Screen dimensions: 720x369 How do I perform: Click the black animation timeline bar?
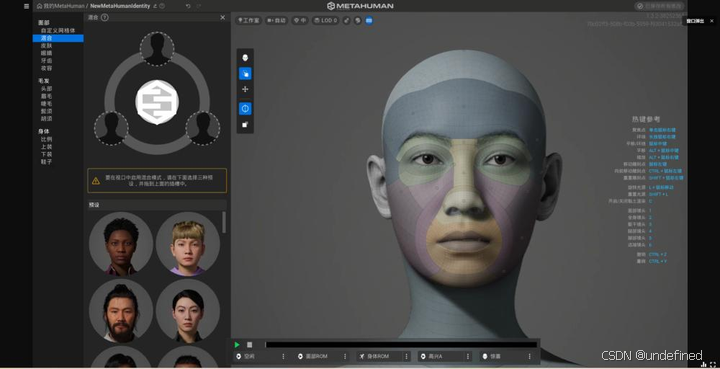point(401,345)
